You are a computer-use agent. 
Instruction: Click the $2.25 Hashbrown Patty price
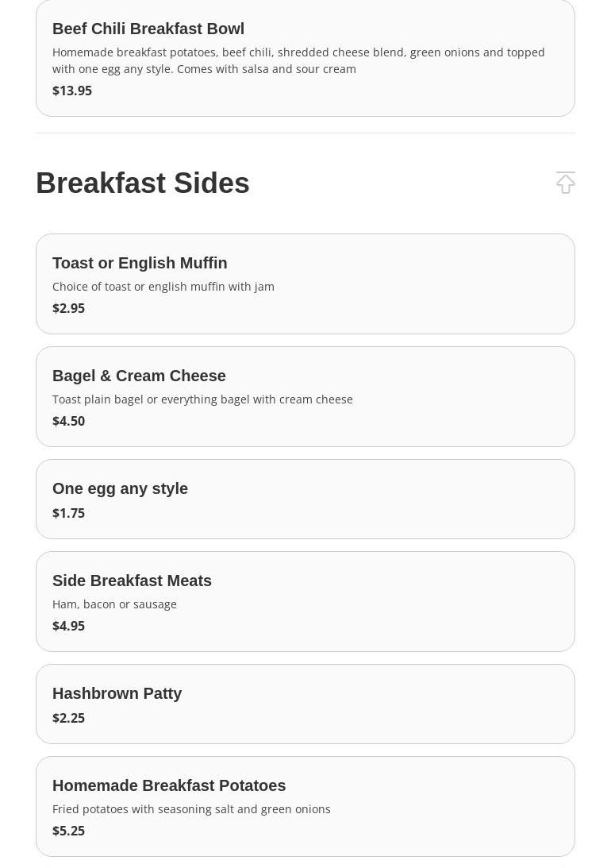coord(68,718)
